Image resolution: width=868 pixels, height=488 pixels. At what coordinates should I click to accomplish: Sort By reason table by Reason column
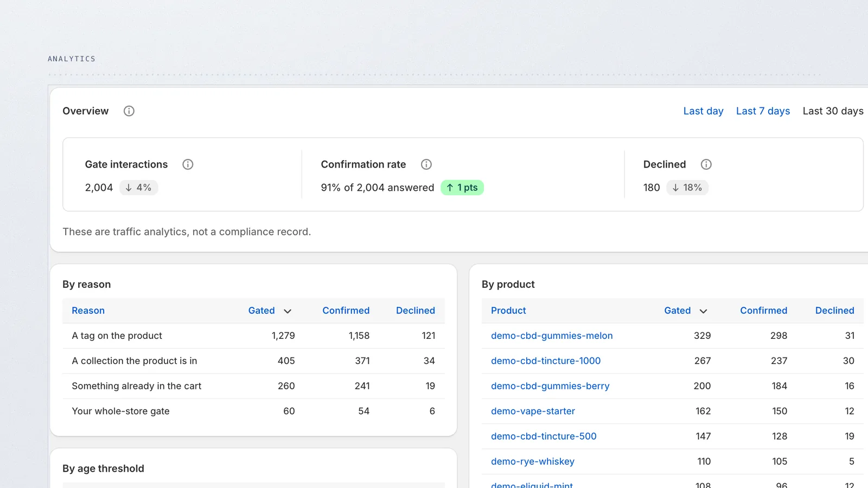pos(88,311)
